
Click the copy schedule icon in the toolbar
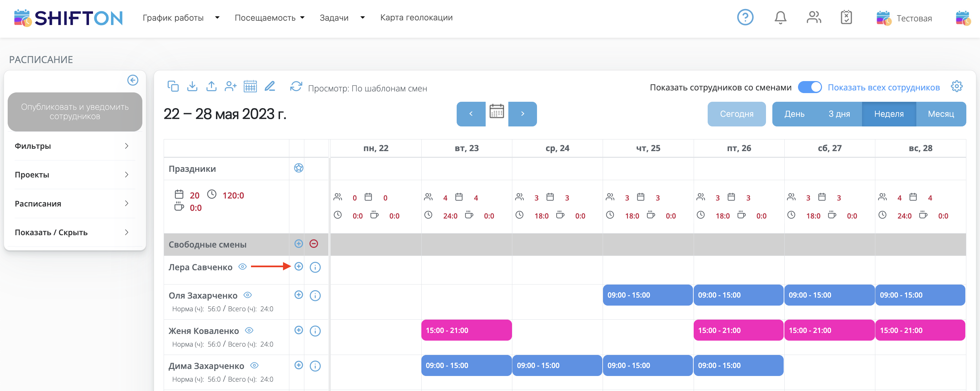173,86
